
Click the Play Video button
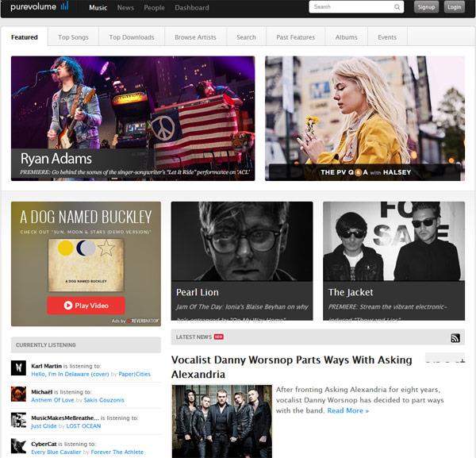(x=86, y=306)
